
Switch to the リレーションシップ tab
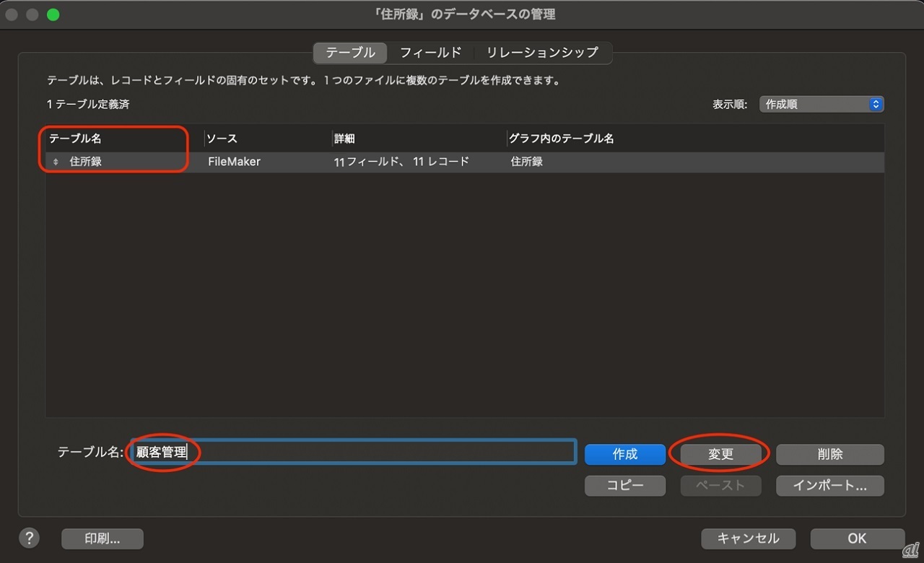(x=541, y=53)
